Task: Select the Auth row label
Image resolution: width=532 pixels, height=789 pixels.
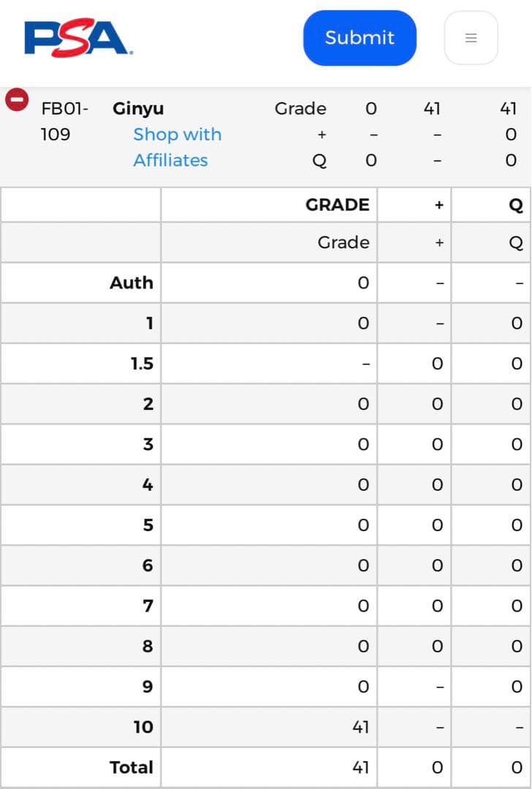Action: click(x=132, y=283)
